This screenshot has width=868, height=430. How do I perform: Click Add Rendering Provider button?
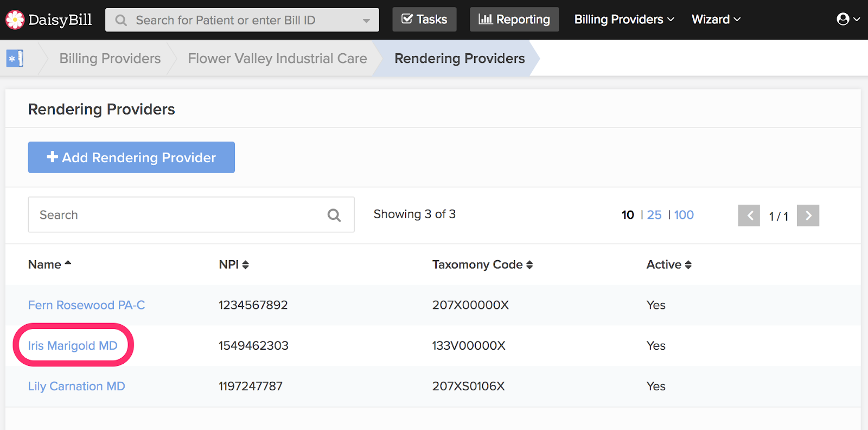click(x=131, y=157)
